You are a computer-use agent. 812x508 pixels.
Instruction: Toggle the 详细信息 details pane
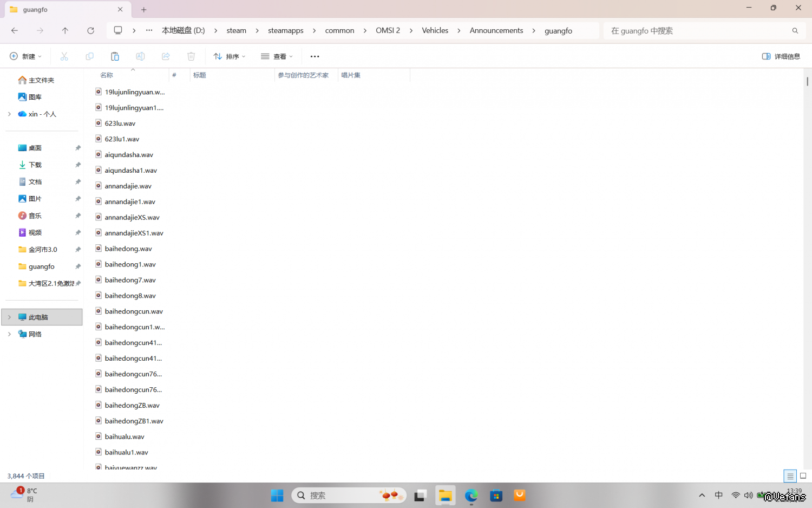(781, 56)
